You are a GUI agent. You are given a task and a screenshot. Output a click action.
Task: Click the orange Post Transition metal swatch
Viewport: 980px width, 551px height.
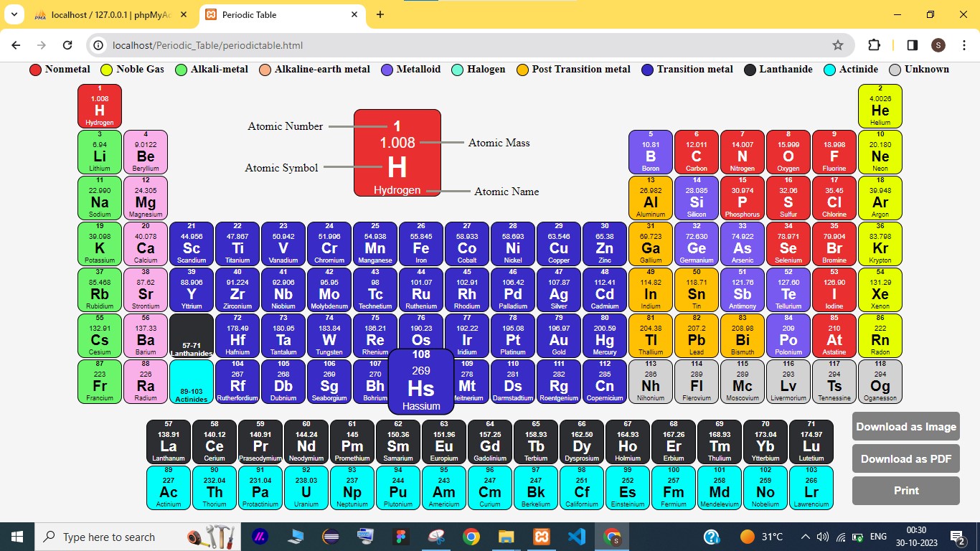tap(522, 70)
